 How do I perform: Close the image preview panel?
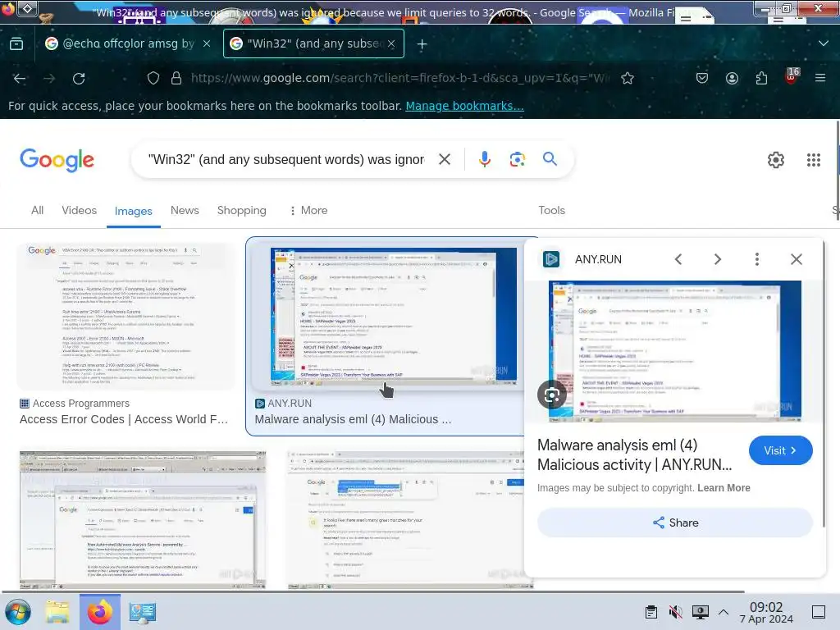[x=797, y=259]
